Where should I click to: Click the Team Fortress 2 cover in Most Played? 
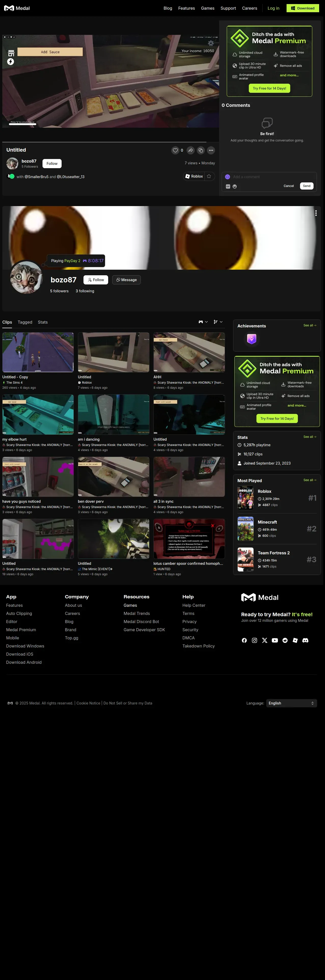pyautogui.click(x=245, y=559)
